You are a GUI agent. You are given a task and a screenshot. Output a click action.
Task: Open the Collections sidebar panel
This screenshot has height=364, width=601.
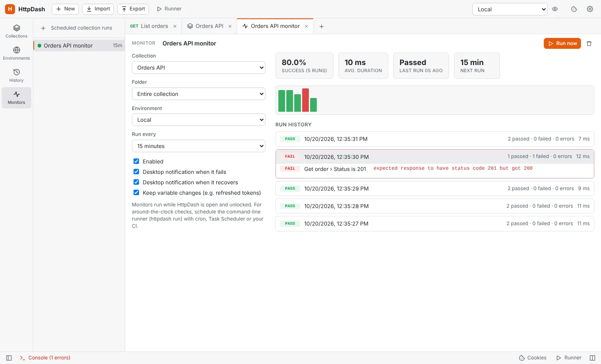click(x=16, y=31)
